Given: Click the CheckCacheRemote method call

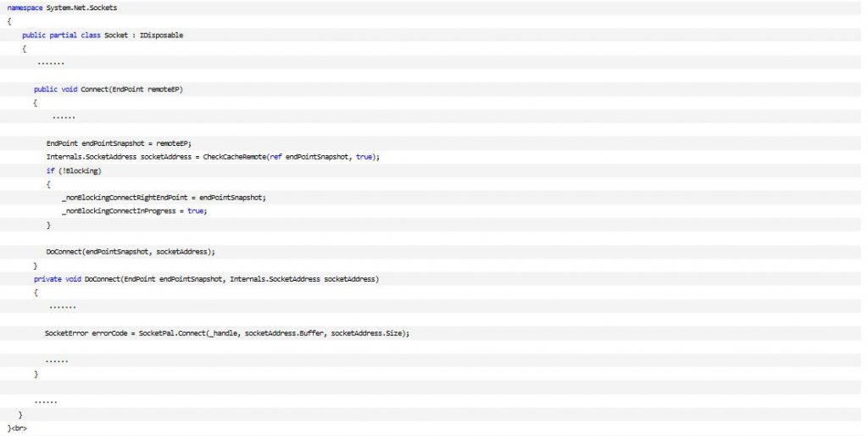Looking at the screenshot, I should point(235,157).
